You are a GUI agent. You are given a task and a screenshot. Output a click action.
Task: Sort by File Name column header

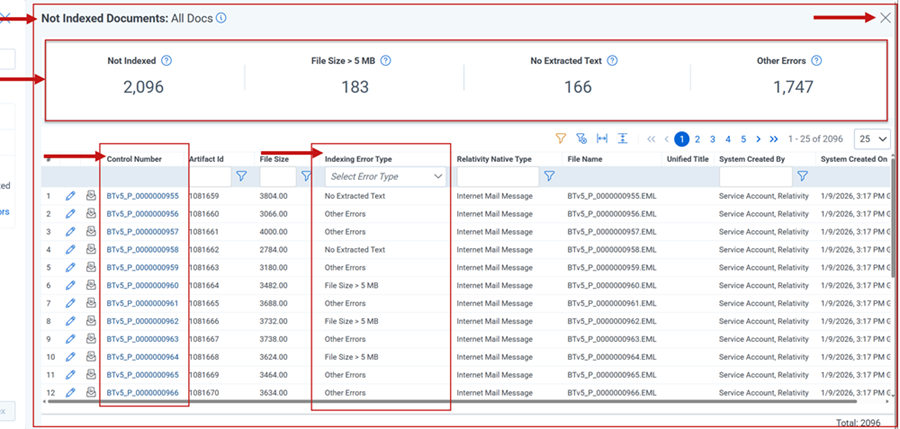coord(585,159)
